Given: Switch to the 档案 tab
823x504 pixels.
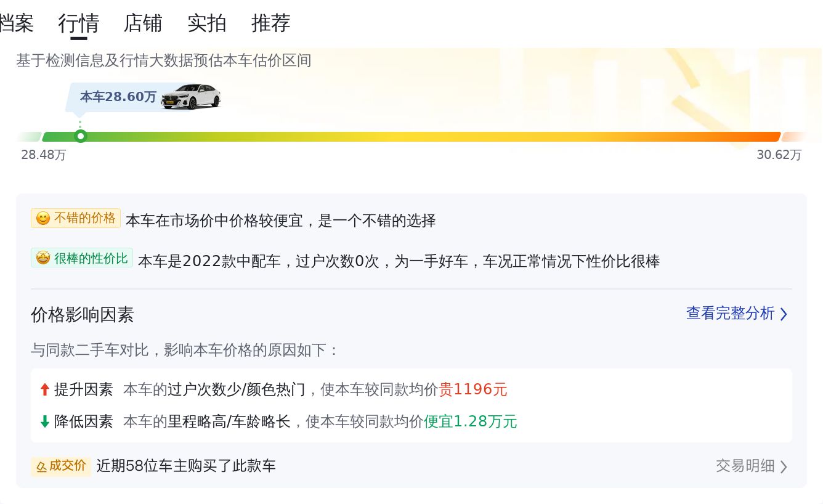Looking at the screenshot, I should (x=16, y=23).
